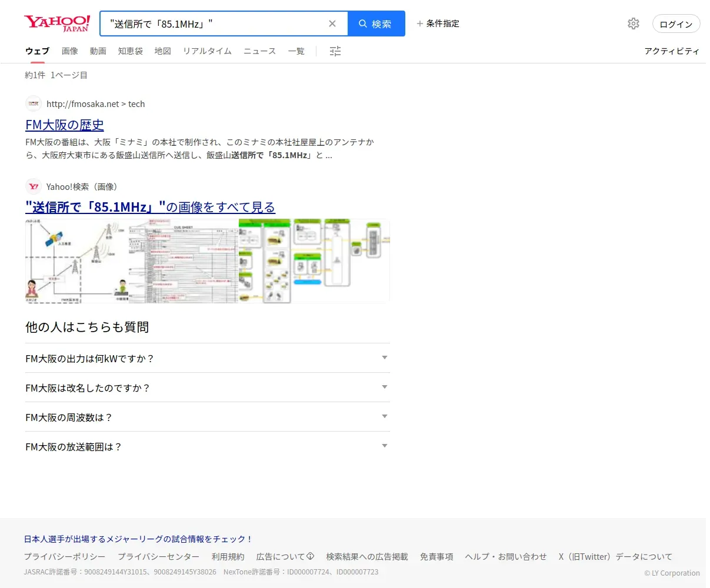The width and height of the screenshot is (710, 588).
Task: Open 利用規約 footer link
Action: [228, 556]
